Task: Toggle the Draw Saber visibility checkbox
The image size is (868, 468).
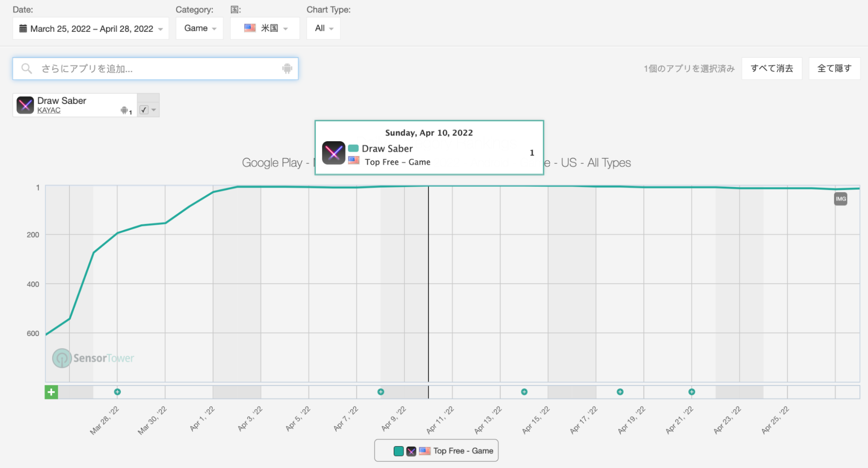Action: (144, 110)
